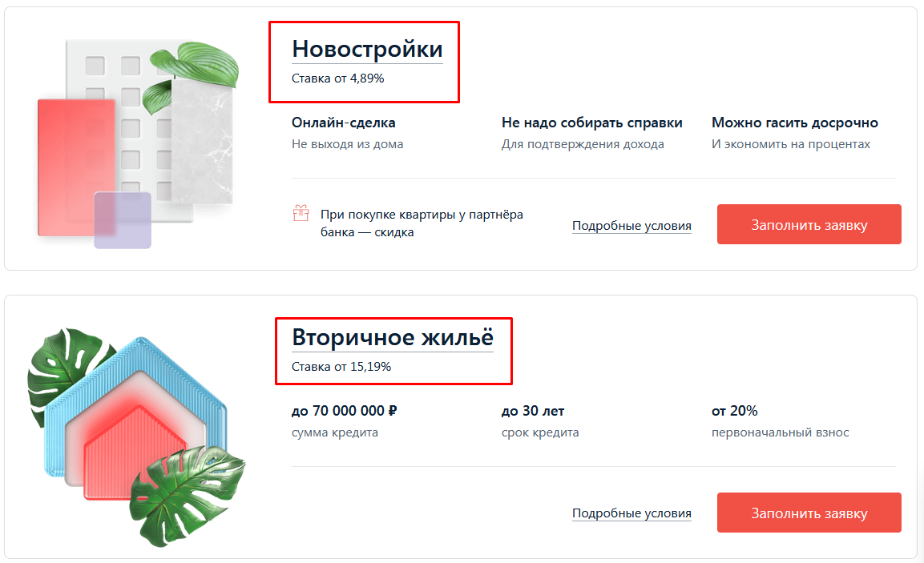Click the 'Не надо собирать справки' feature text

point(591,123)
